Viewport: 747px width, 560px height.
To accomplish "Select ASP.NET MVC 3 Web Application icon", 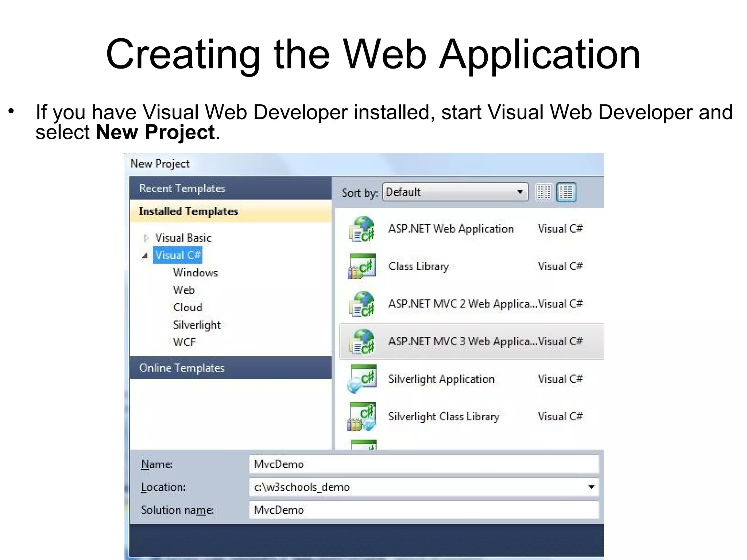I will point(361,342).
